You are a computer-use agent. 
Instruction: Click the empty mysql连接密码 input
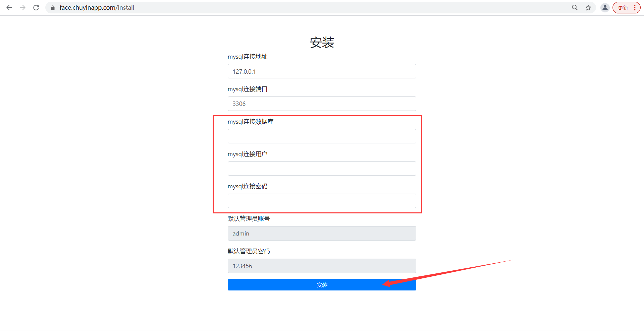[x=322, y=201]
